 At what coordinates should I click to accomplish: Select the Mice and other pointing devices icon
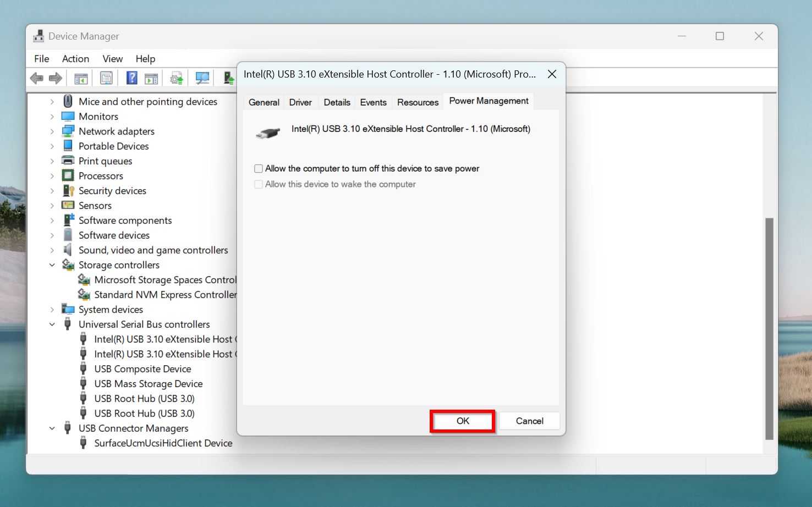(x=68, y=101)
